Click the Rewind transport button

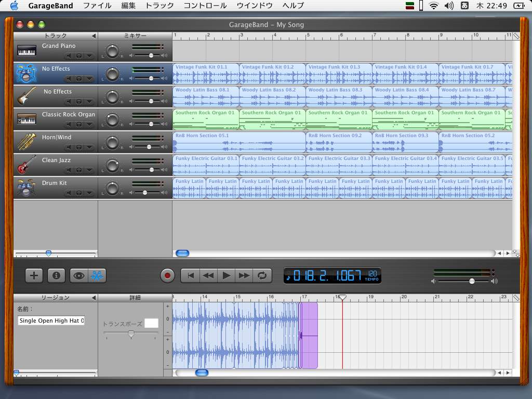[208, 276]
